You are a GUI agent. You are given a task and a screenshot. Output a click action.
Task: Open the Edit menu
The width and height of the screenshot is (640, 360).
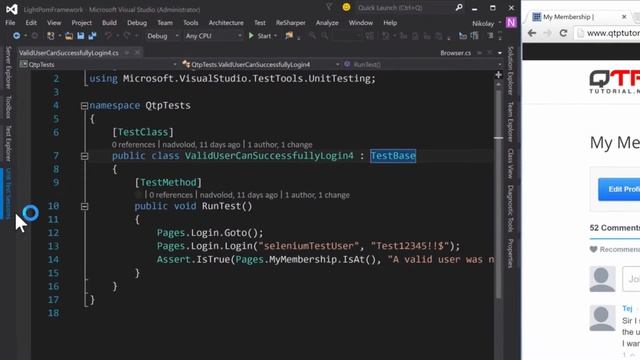(x=31, y=23)
